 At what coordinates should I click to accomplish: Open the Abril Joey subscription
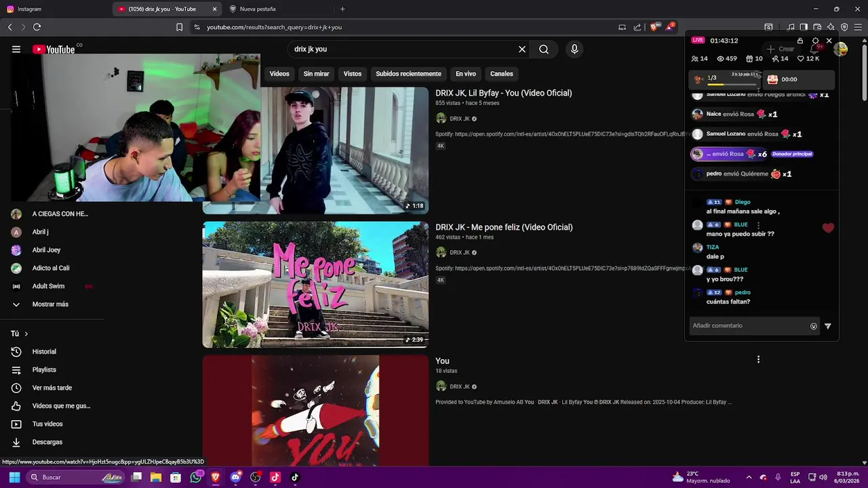[x=46, y=250]
